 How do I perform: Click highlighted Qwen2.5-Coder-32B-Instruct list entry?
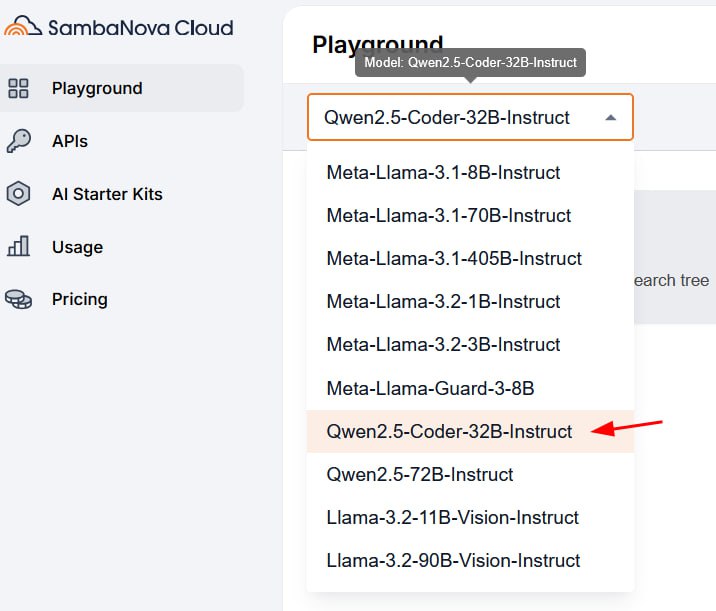tap(449, 431)
